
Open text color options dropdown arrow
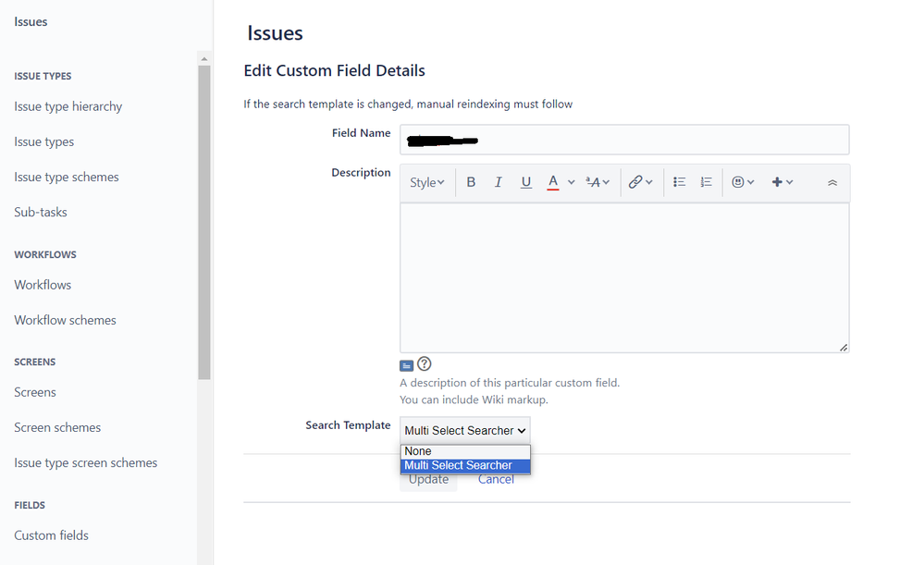[571, 182]
